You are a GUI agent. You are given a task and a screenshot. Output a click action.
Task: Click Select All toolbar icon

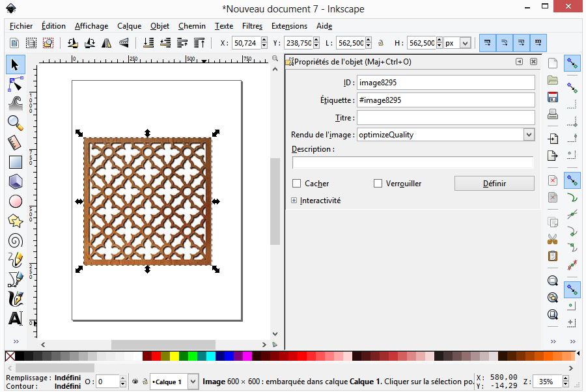[14, 43]
